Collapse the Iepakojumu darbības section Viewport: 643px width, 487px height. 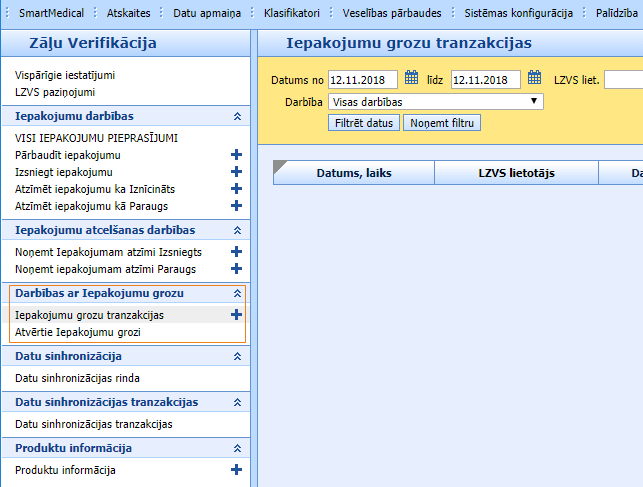[237, 117]
